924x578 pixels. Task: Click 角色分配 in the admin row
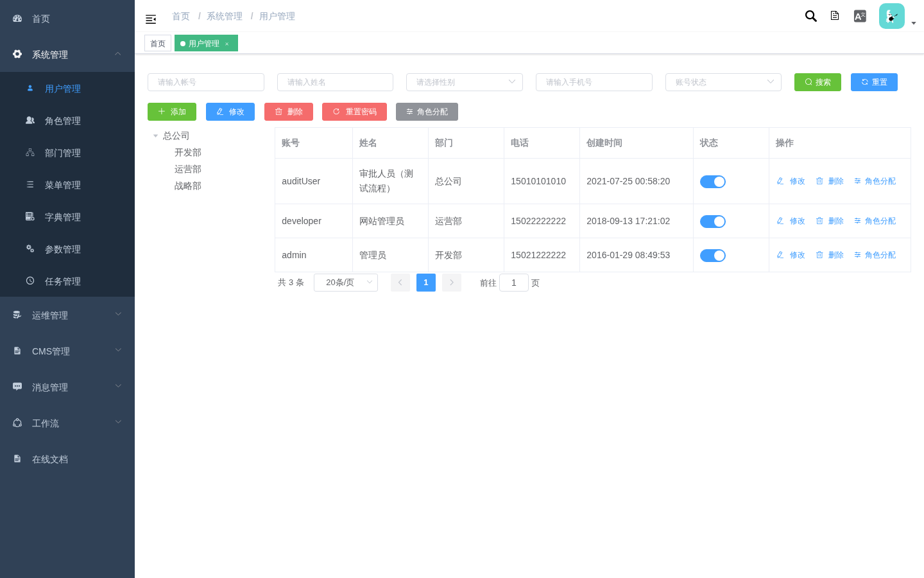[x=875, y=255]
